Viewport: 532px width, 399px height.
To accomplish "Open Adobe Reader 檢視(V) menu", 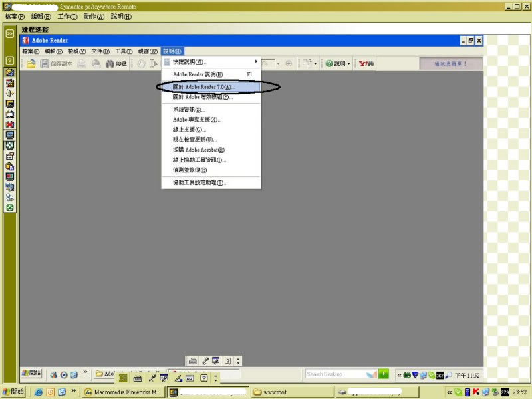I will (76, 51).
